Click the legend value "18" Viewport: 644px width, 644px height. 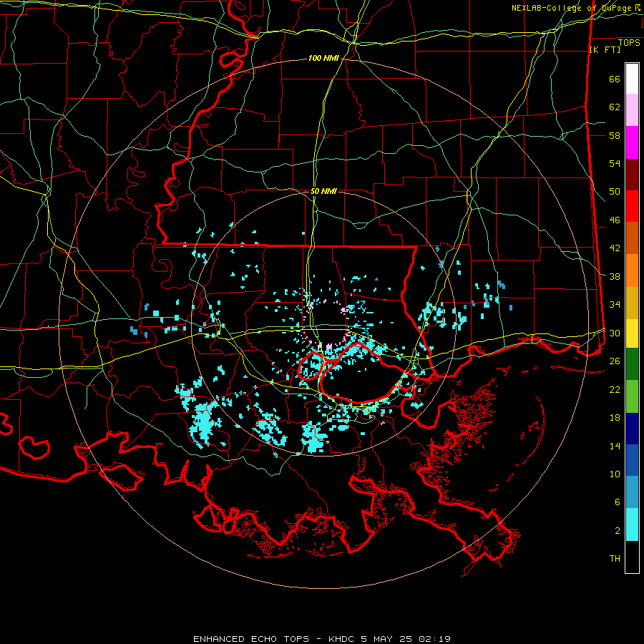615,418
